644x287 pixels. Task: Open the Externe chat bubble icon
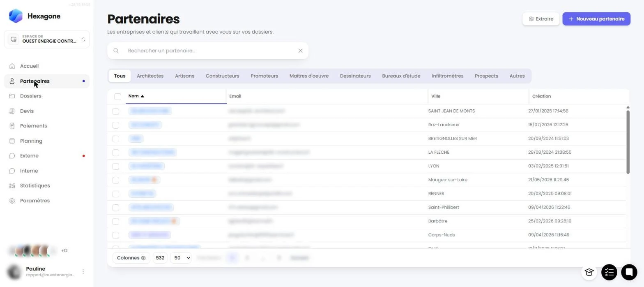click(x=12, y=156)
